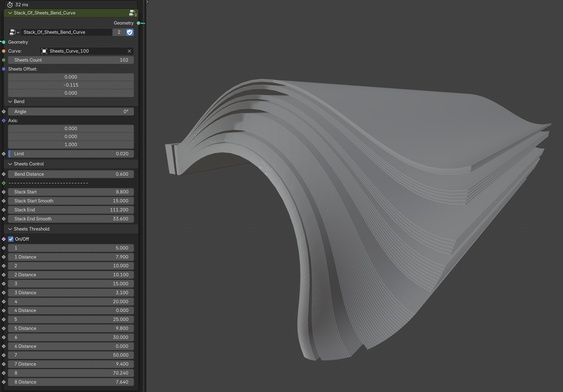Collapse the Bend panel
Image resolution: width=563 pixels, height=392 pixels.
[x=10, y=101]
